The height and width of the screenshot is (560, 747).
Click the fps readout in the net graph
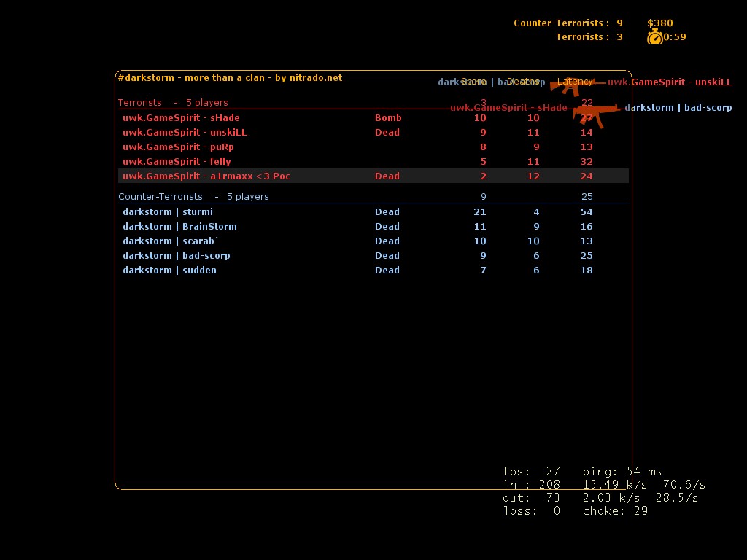531,472
